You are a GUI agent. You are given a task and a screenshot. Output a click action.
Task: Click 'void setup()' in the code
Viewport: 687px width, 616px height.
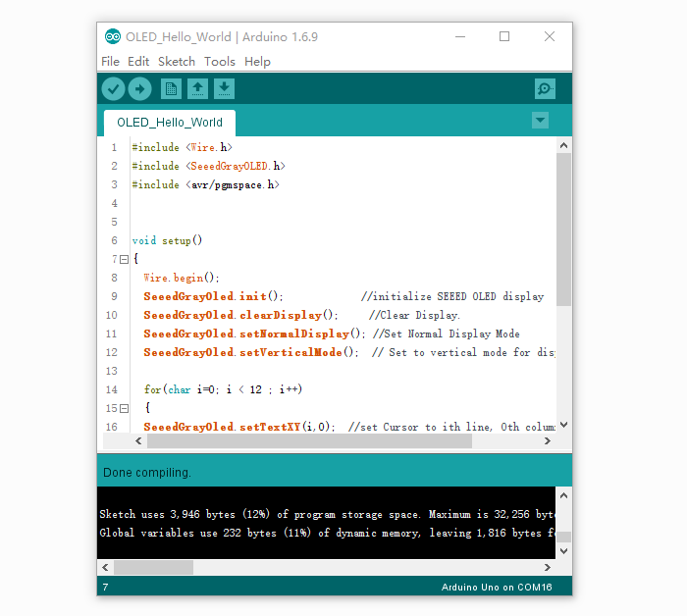(167, 240)
